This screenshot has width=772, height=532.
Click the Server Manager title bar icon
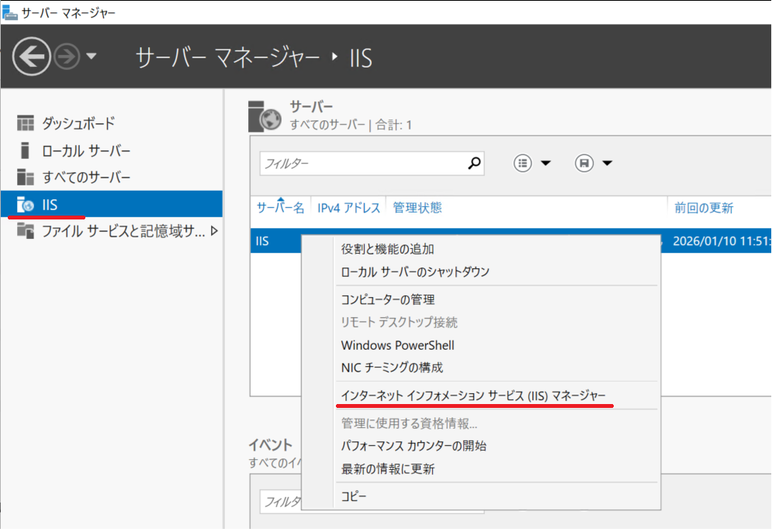point(9,12)
